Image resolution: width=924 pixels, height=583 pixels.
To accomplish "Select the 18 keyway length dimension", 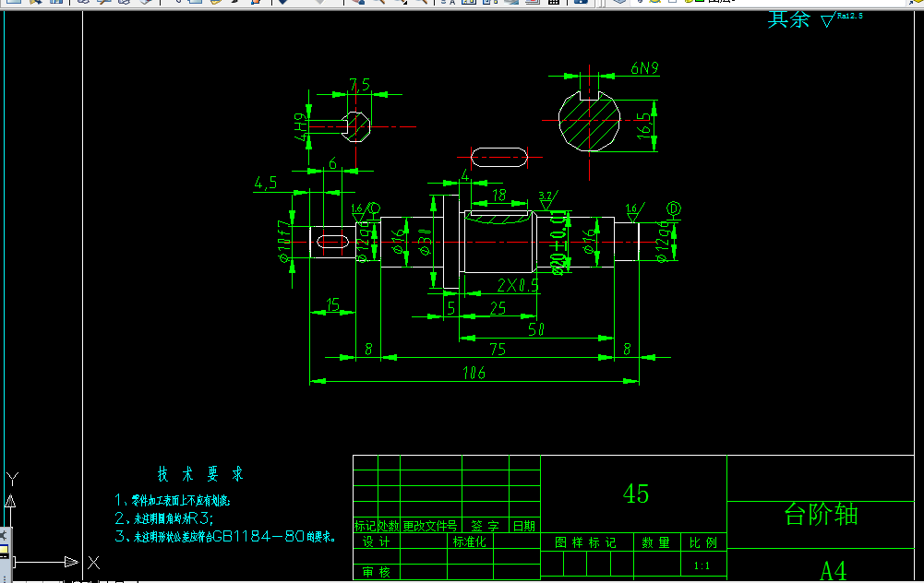I will point(498,195).
